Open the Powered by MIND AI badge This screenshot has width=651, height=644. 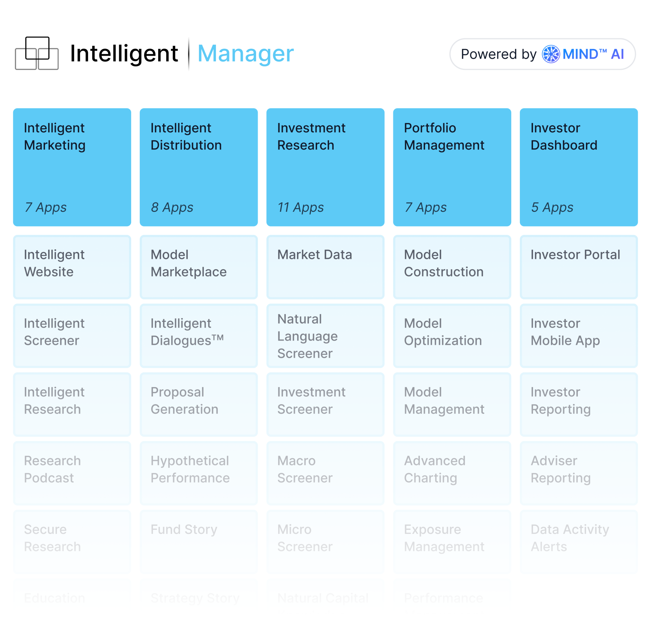click(542, 54)
